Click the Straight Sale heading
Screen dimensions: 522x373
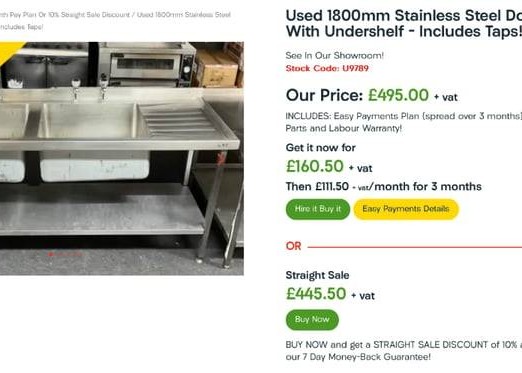click(317, 275)
